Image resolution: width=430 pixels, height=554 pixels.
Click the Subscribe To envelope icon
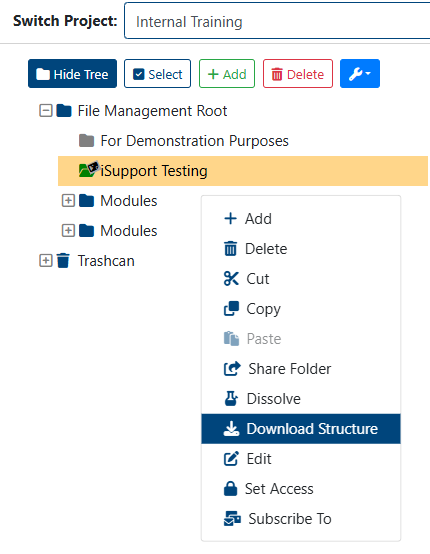(232, 519)
